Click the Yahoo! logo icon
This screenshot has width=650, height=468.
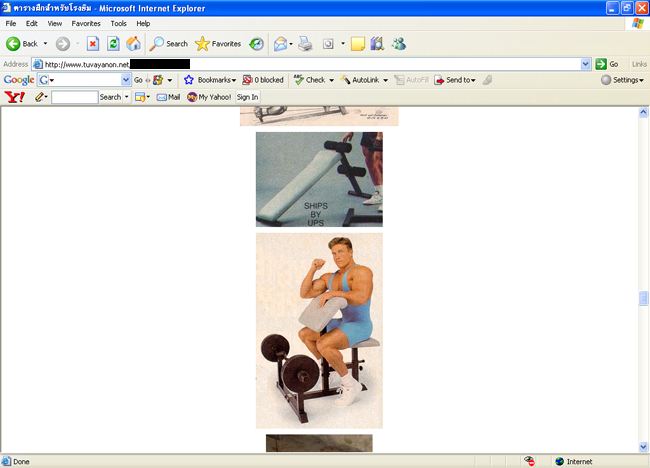coord(15,97)
